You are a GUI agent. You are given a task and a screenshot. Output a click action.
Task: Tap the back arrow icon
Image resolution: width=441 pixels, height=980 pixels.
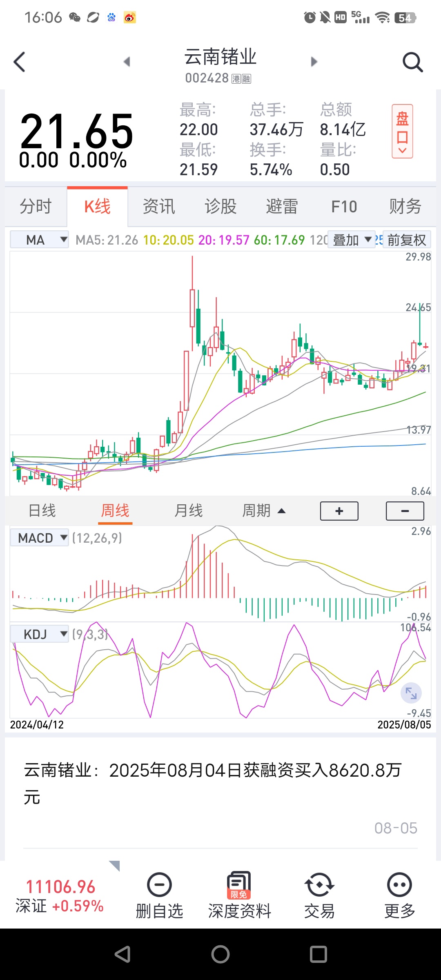coord(19,62)
